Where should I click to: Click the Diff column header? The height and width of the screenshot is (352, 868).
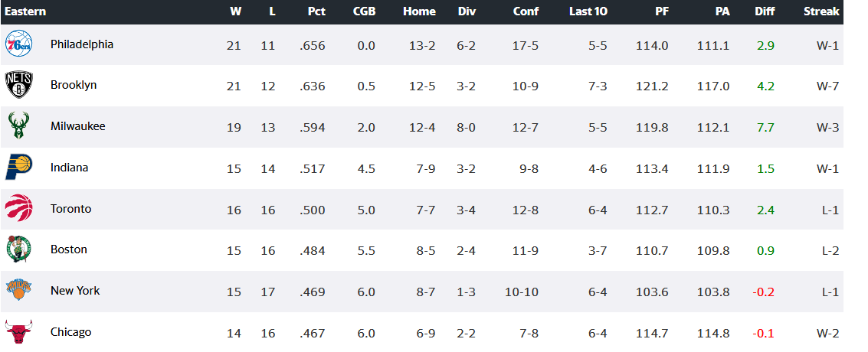764,11
